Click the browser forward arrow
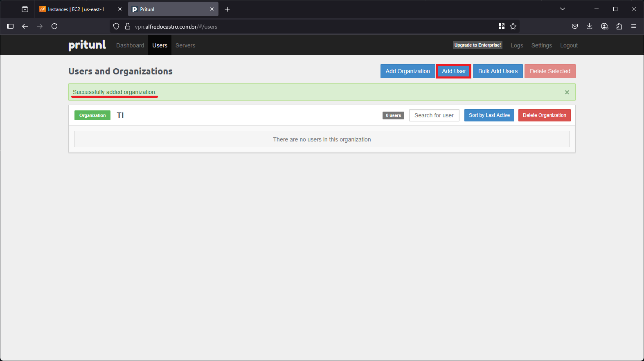The height and width of the screenshot is (361, 644). pyautogui.click(x=40, y=26)
